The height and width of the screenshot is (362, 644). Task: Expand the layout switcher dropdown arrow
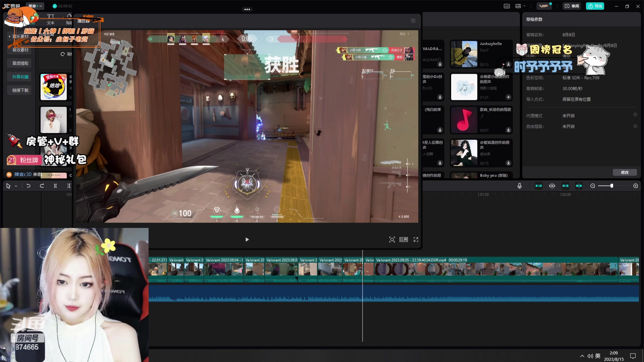click(524, 6)
